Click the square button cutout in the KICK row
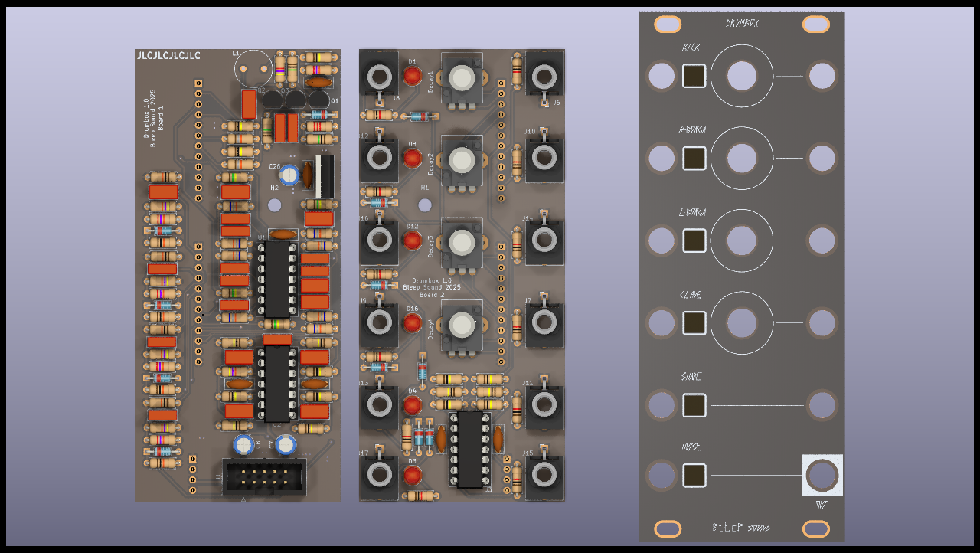 [694, 76]
